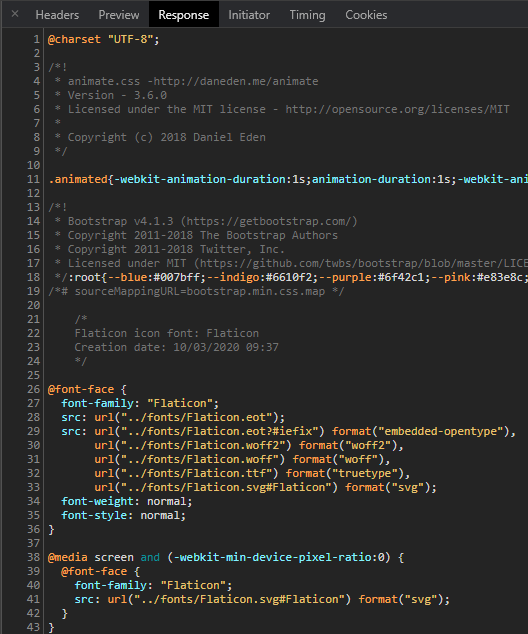Click line number 26 in gutter

point(34,389)
